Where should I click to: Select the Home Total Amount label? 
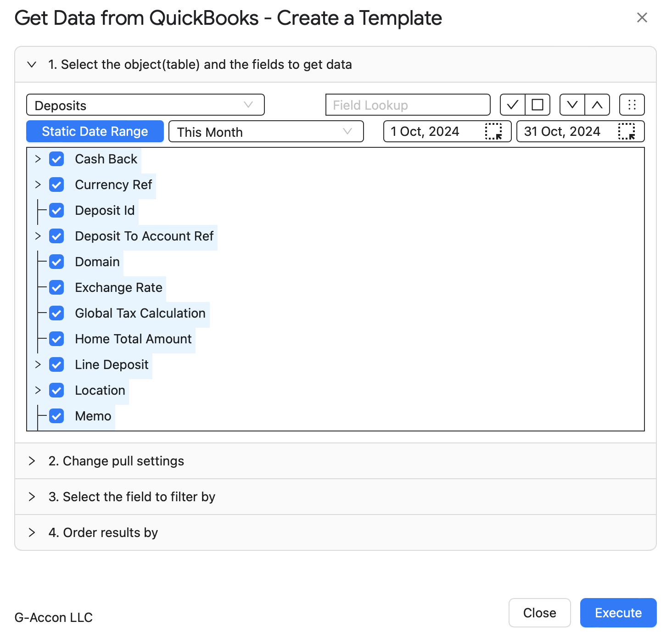pos(133,339)
